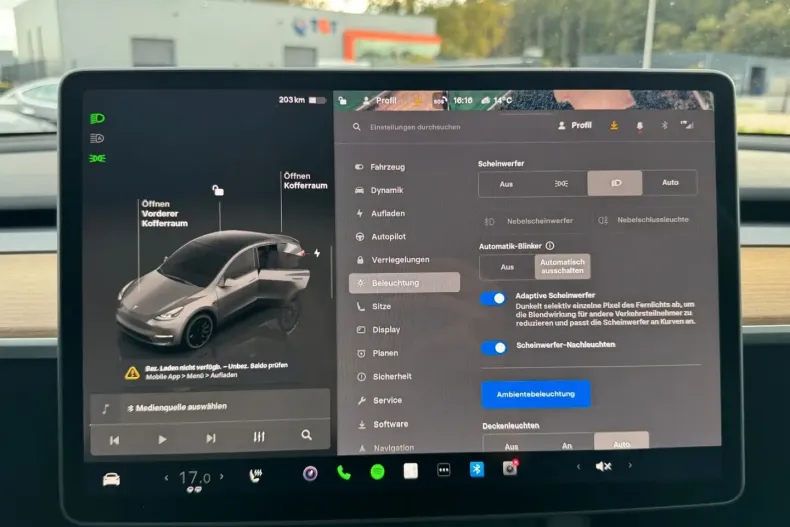
Task: Tap the yellow warning triangle alert
Action: 132,373
